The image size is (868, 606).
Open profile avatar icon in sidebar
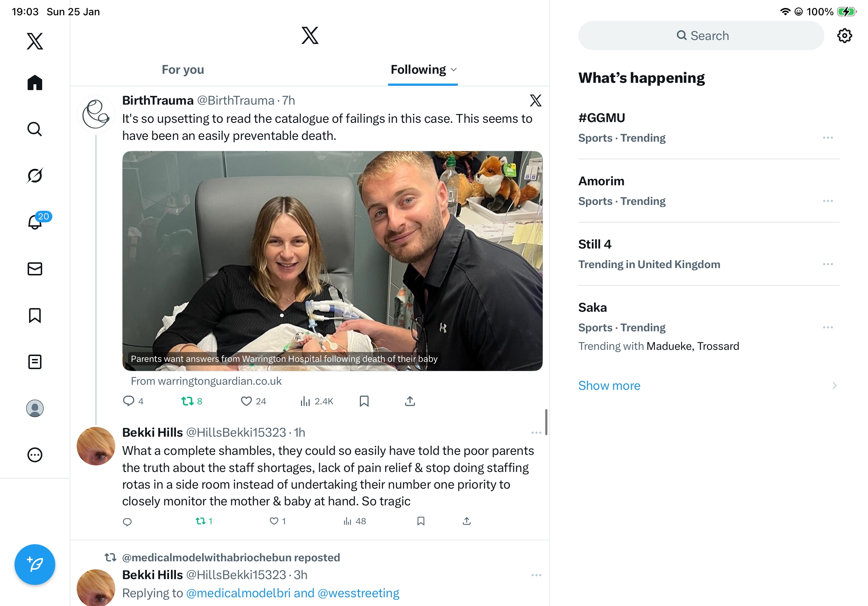(x=35, y=408)
